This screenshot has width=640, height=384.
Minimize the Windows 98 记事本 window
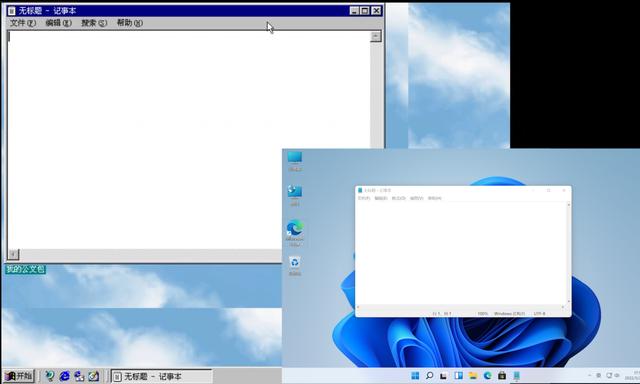click(x=354, y=11)
